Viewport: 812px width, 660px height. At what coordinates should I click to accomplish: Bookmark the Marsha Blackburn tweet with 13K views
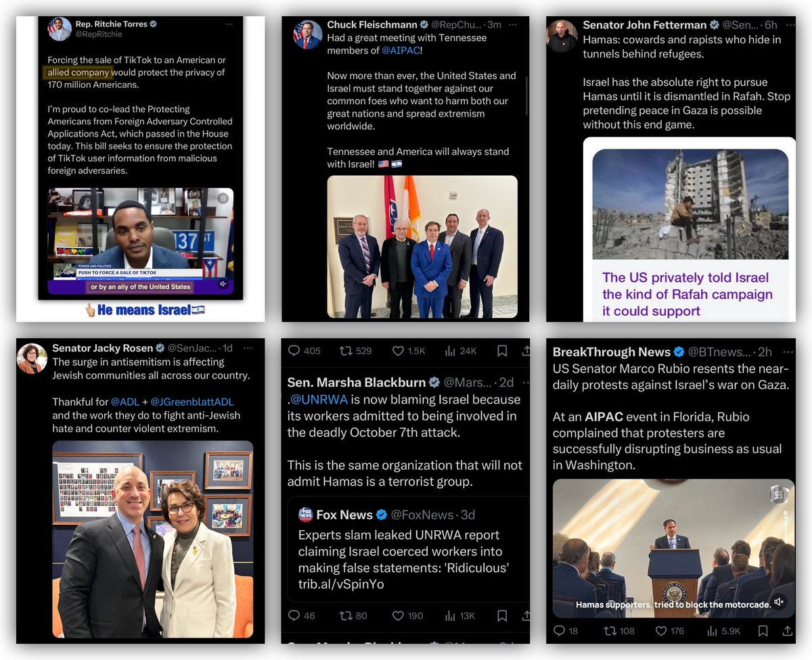(502, 615)
